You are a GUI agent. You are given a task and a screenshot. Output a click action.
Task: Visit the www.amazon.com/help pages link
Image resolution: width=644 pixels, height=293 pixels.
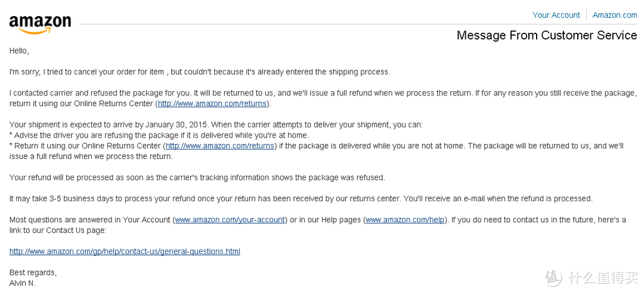[405, 220]
